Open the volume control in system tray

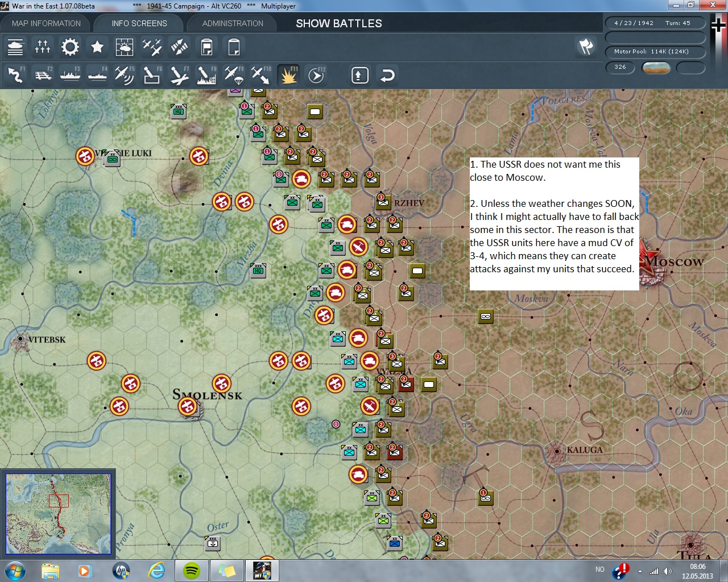pos(667,571)
